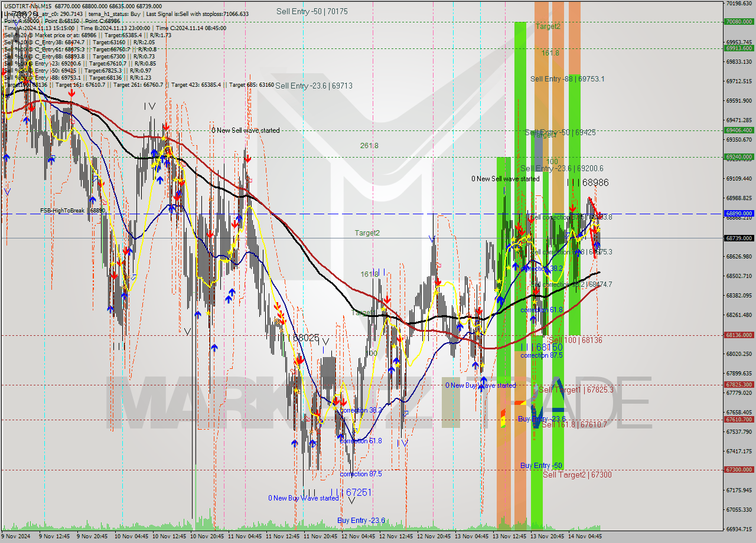The width and height of the screenshot is (756, 543).
Task: Click the '12 Nov 04:45' time axis label
Action: (x=358, y=537)
